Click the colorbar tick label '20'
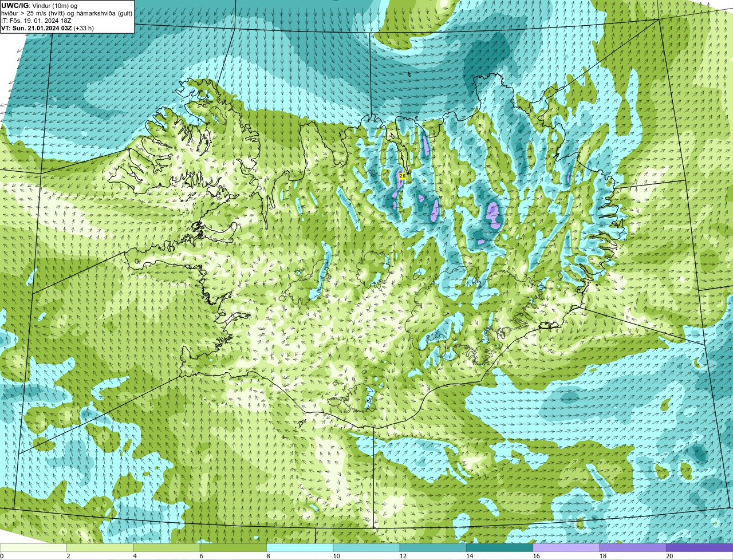The height and width of the screenshot is (560, 733). [x=669, y=556]
